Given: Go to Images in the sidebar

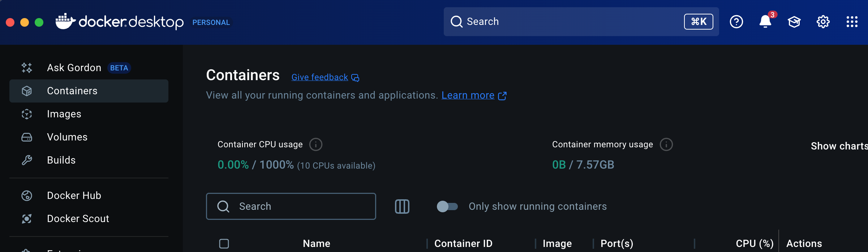Looking at the screenshot, I should (x=89, y=114).
